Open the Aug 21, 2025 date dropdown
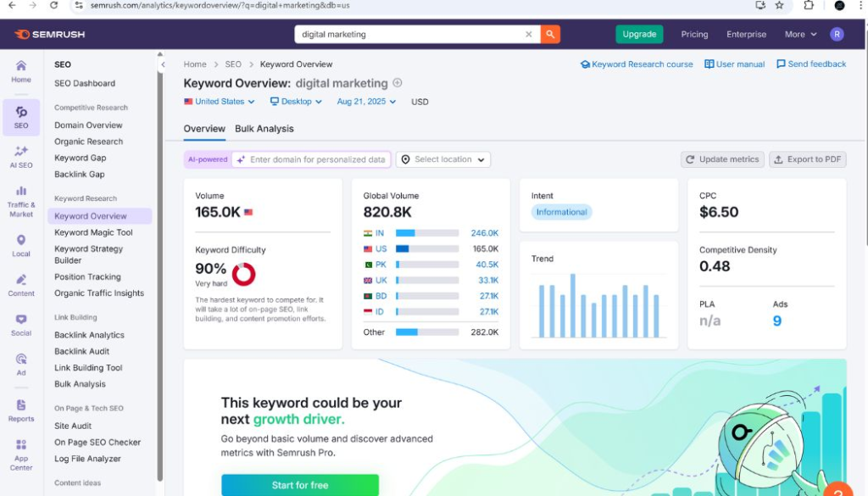This screenshot has height=496, width=868. tap(366, 102)
